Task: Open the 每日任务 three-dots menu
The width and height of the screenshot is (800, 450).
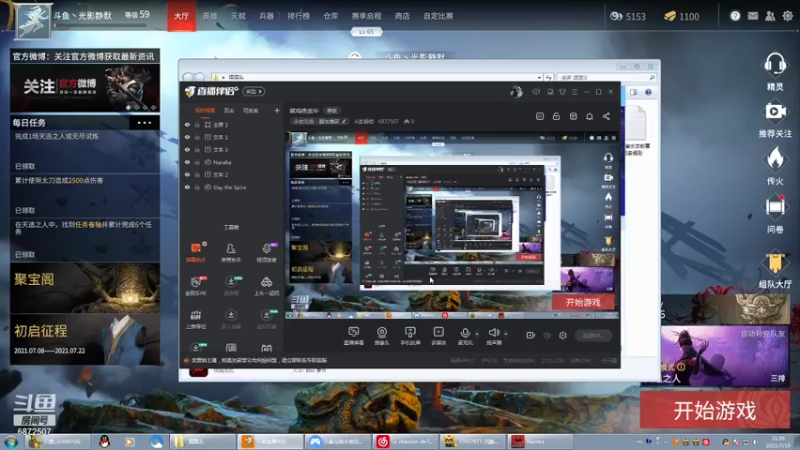Action: click(144, 122)
